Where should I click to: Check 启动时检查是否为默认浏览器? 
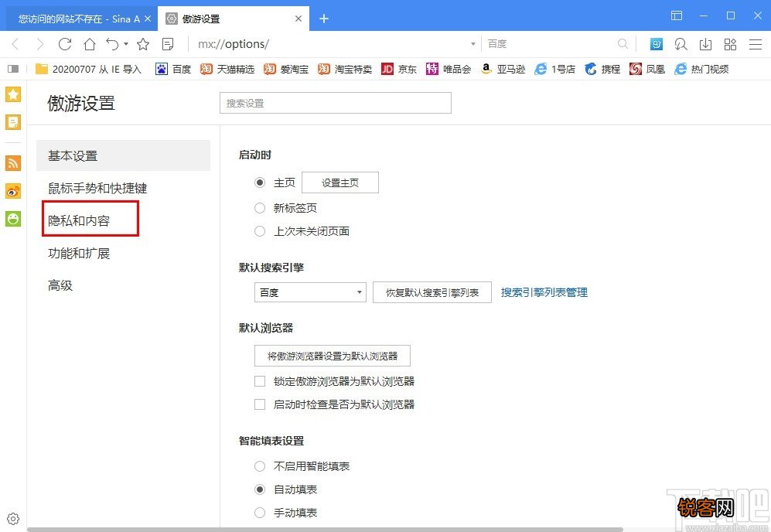tap(260, 404)
